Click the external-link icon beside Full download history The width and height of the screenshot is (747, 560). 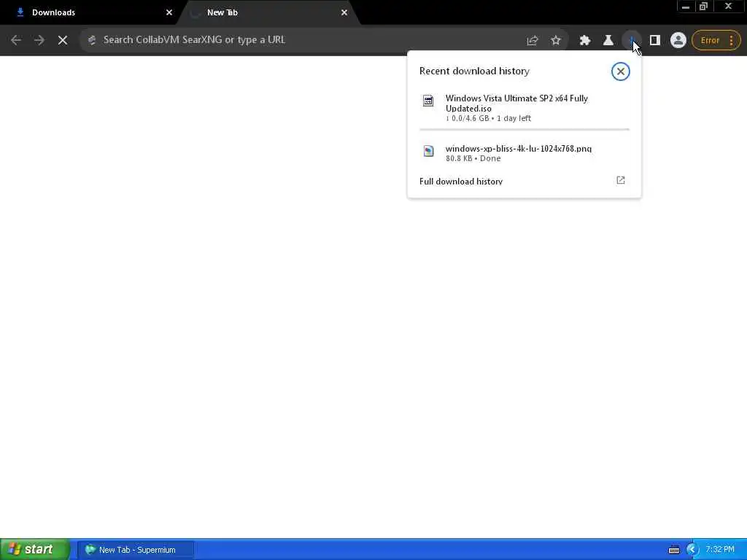coord(620,180)
